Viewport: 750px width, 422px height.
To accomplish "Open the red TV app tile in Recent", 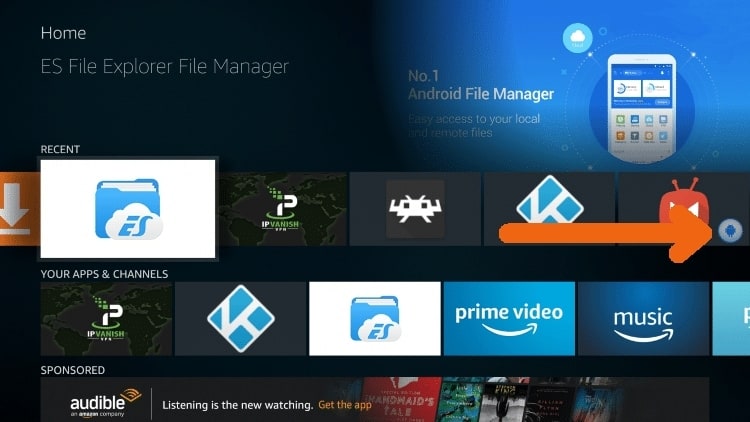I will 684,209.
